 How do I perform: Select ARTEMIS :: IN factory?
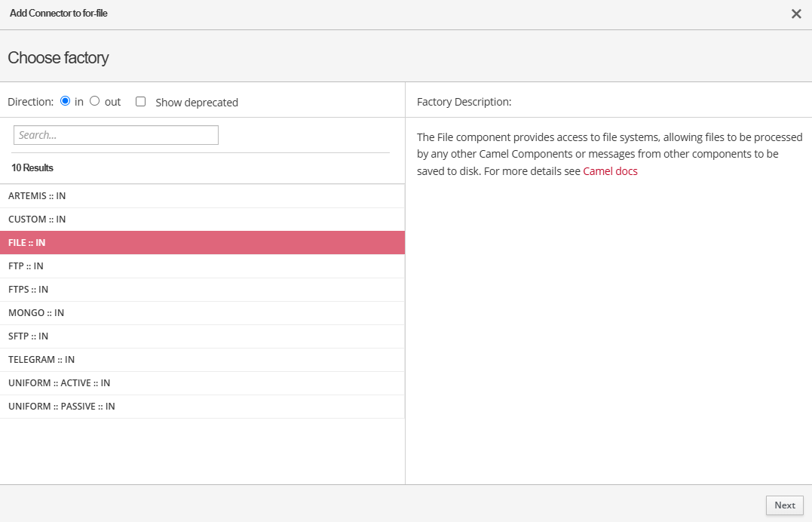click(x=37, y=196)
